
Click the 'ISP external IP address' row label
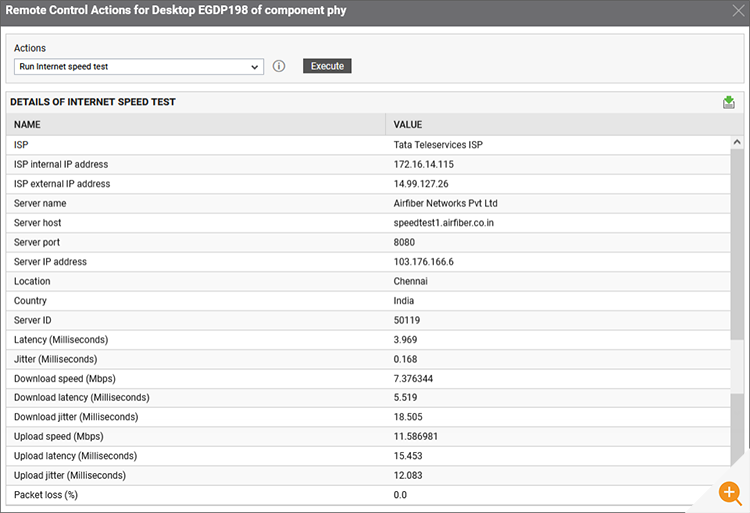(x=62, y=184)
